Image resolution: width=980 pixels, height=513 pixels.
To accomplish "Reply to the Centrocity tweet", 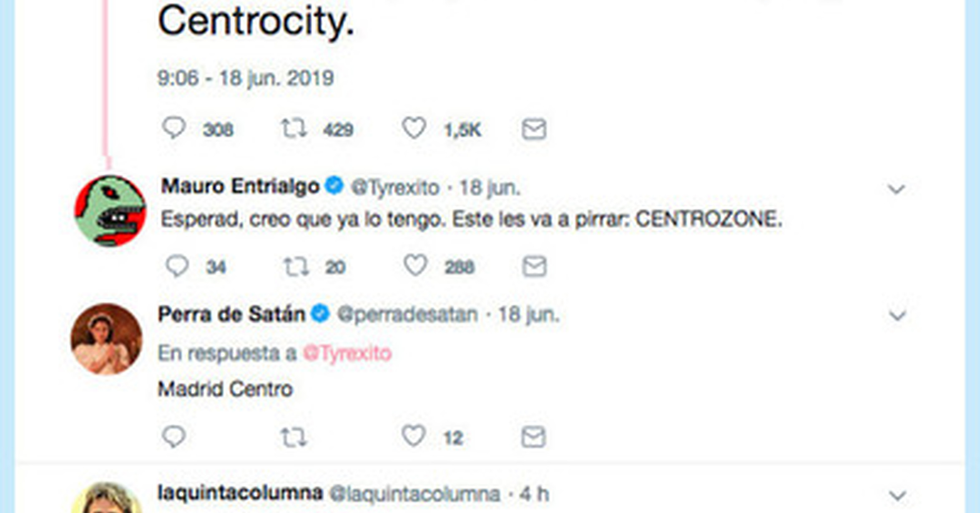I will pos(173,128).
